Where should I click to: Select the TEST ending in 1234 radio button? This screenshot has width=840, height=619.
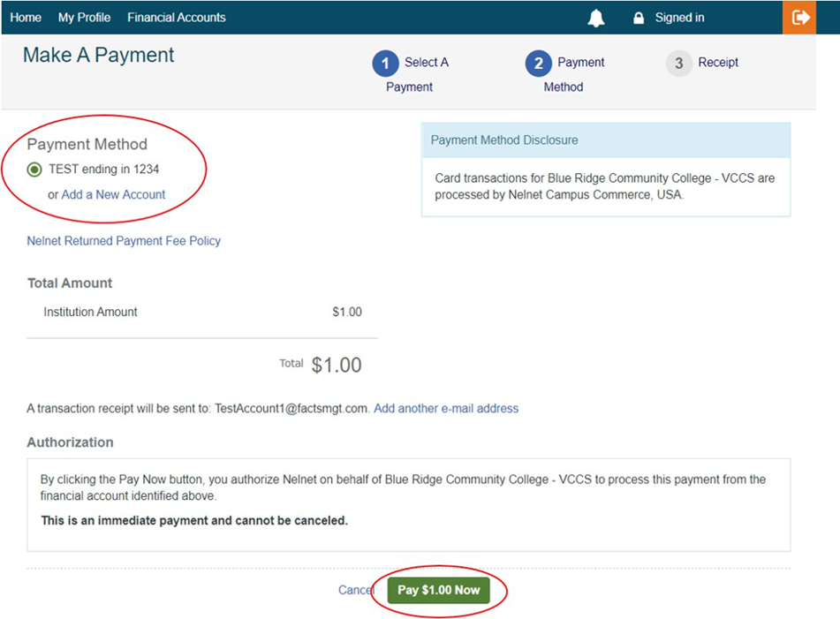(34, 170)
